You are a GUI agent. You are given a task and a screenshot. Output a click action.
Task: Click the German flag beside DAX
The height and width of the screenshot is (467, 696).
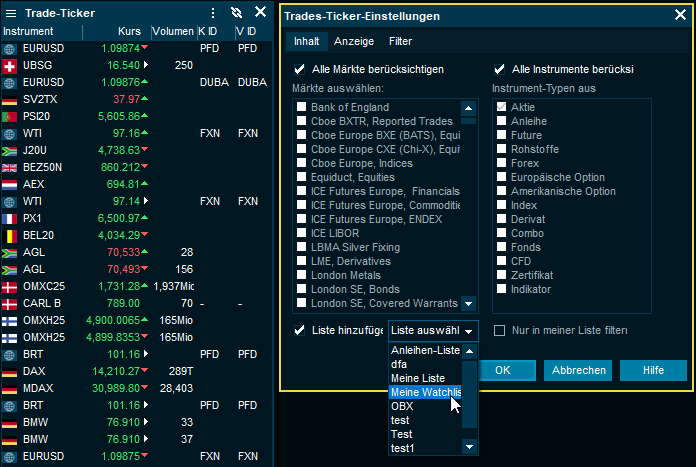[10, 371]
